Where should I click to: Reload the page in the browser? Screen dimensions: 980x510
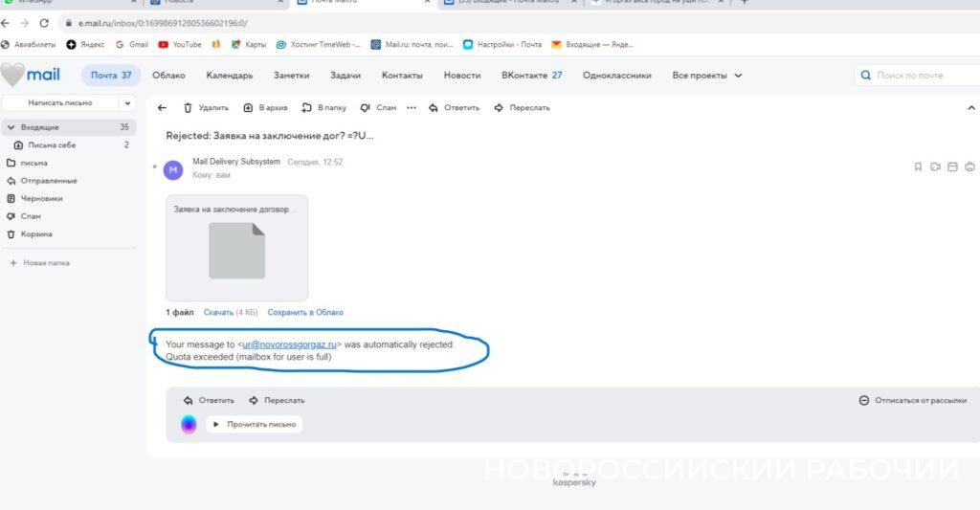click(44, 23)
